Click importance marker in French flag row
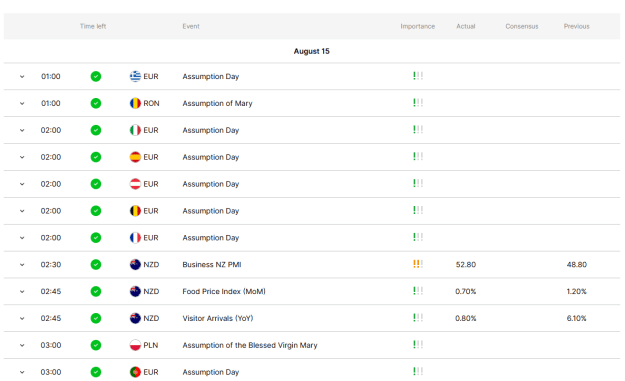Screen dimensions: 625x381 (x=418, y=237)
